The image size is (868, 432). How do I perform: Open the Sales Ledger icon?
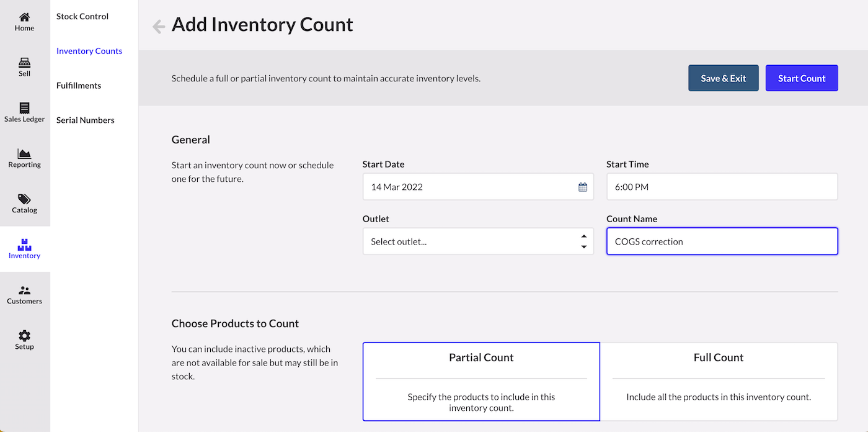[24, 108]
